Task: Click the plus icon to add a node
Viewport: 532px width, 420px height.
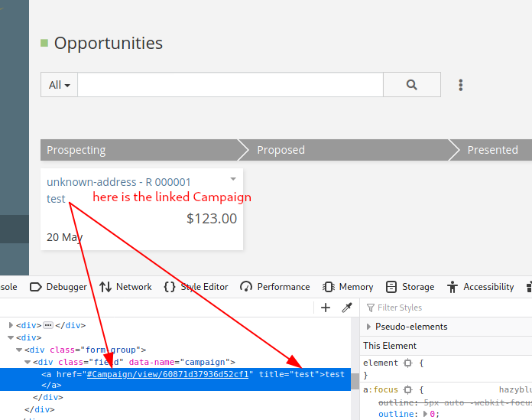Action: (326, 308)
